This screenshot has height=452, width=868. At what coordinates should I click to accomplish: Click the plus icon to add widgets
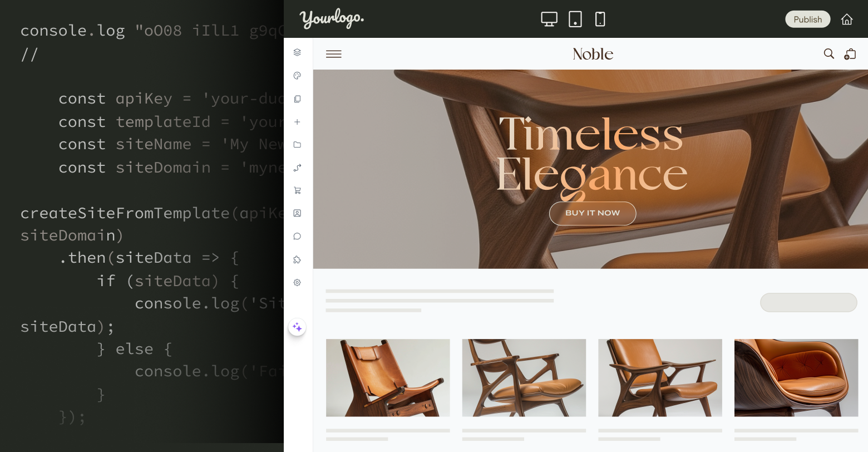coord(297,122)
